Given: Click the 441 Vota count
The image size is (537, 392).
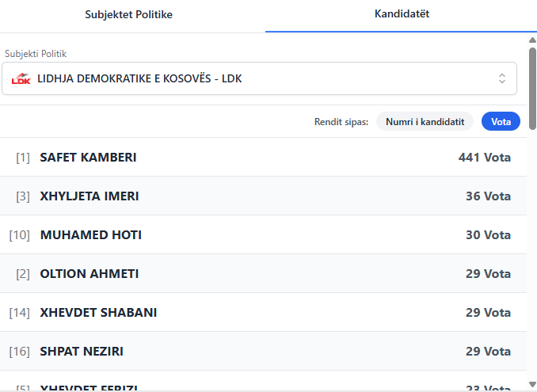Looking at the screenshot, I should [484, 158].
